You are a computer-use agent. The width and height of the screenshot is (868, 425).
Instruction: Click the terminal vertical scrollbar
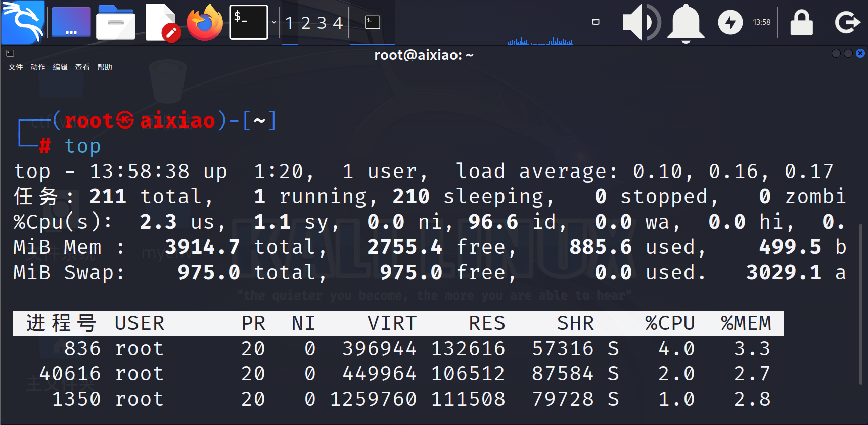[861, 304]
